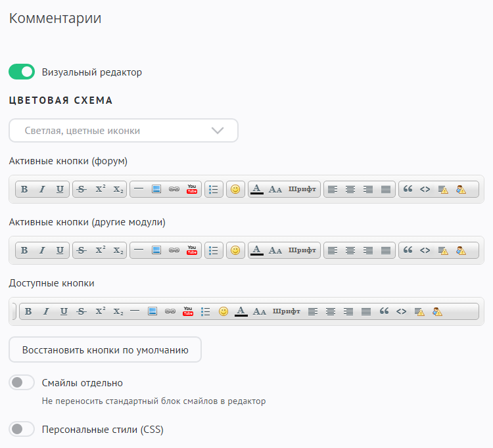Click Bold icon in forum active buttons toolbar
Viewport: 493px width, 448px height.
24,189
